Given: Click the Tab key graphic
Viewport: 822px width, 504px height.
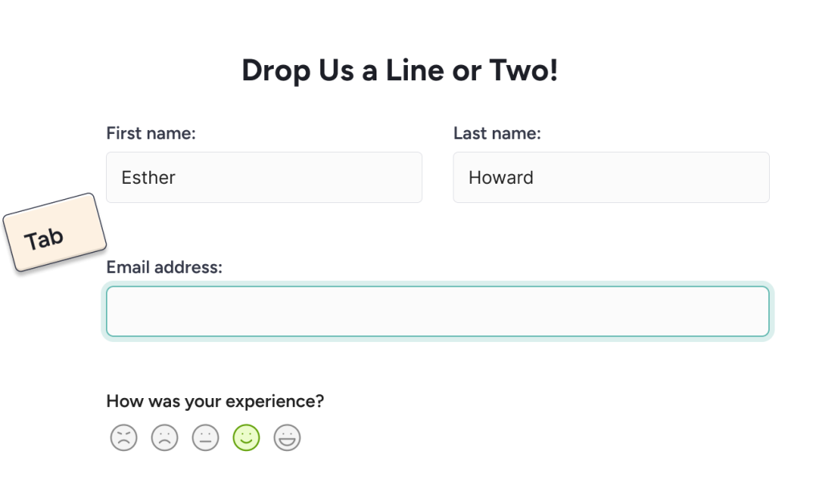Looking at the screenshot, I should coord(53,234).
